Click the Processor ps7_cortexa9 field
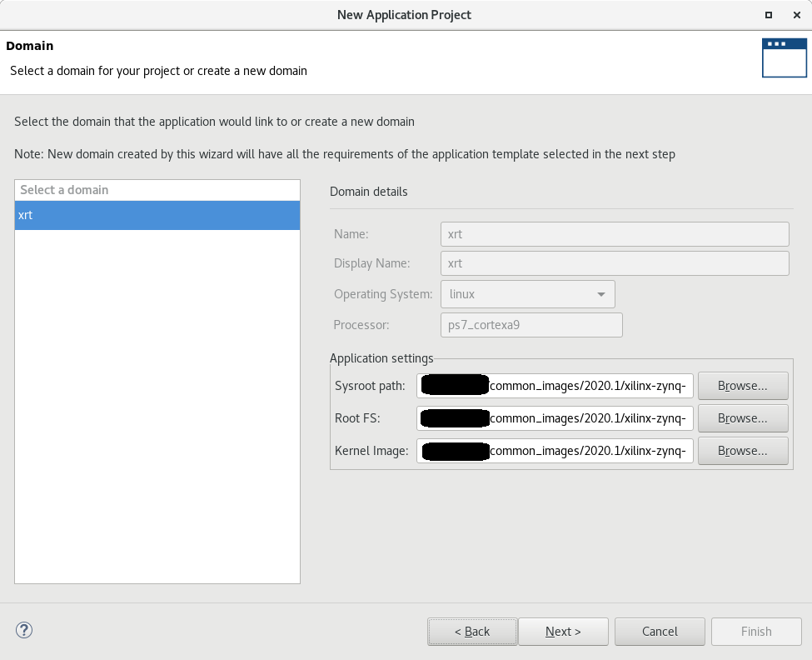The image size is (812, 660). click(x=531, y=325)
